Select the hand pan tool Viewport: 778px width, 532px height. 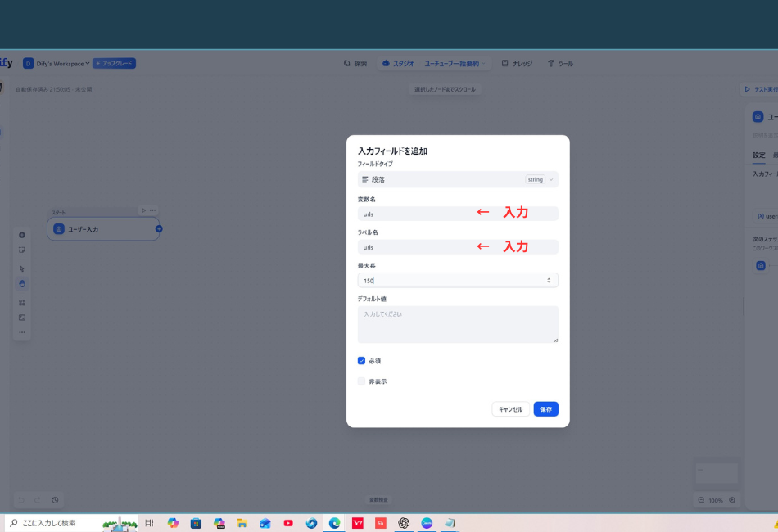22,284
